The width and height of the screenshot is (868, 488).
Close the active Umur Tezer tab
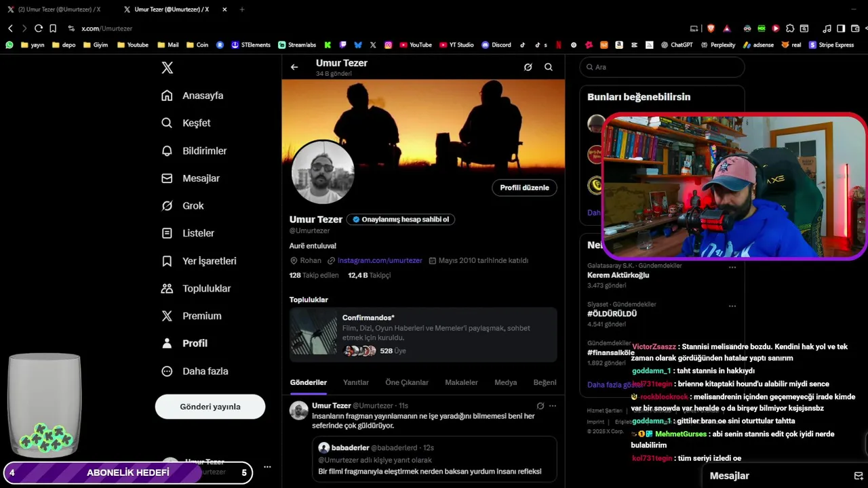click(224, 9)
